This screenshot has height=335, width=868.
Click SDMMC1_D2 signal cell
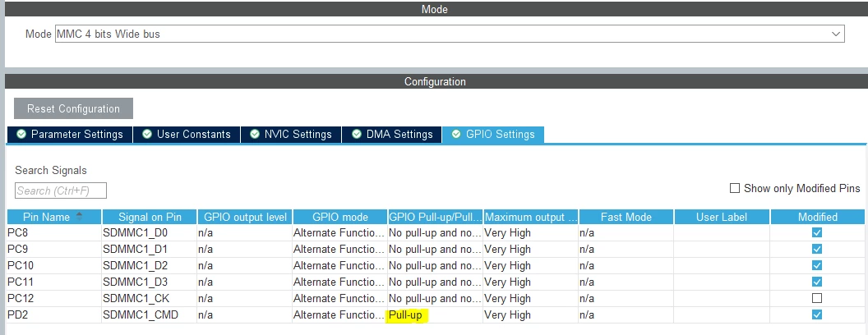pos(150,265)
